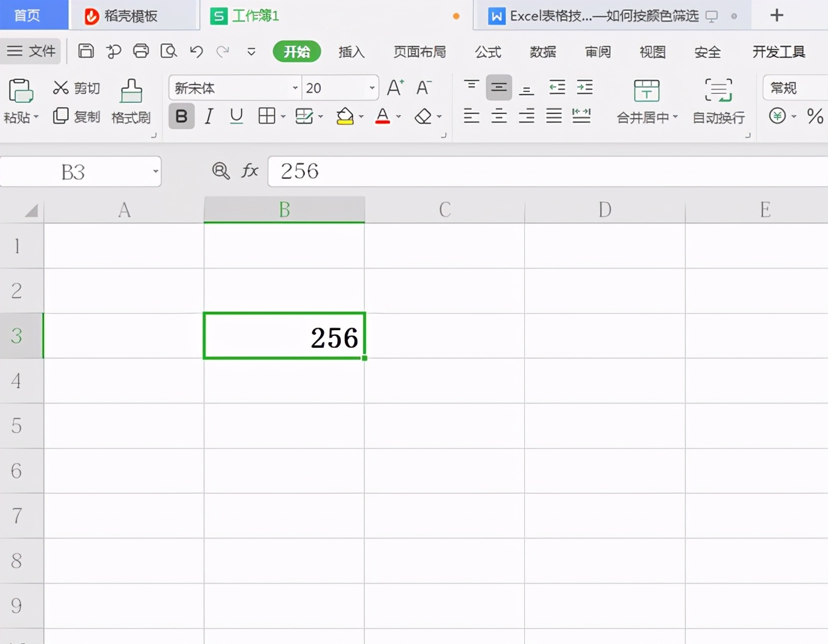Click the Undo button
This screenshot has width=828, height=644.
click(x=196, y=51)
